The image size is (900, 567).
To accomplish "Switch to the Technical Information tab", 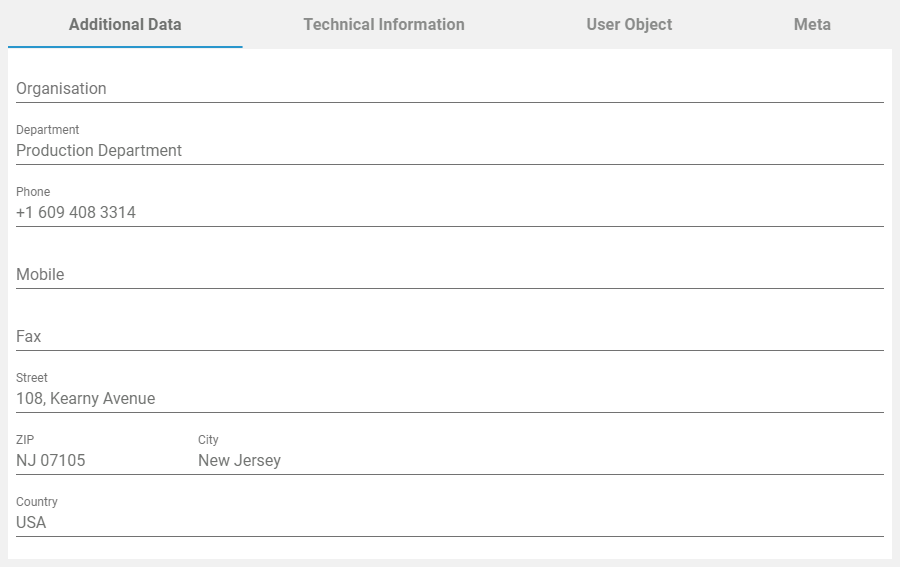I will 384,24.
